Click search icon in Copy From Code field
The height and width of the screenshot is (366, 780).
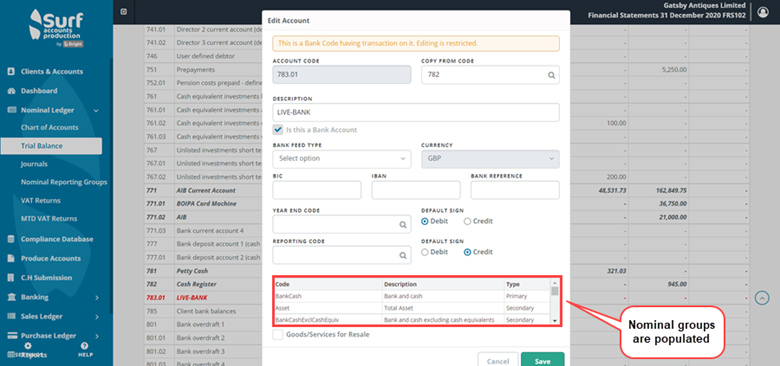click(551, 75)
